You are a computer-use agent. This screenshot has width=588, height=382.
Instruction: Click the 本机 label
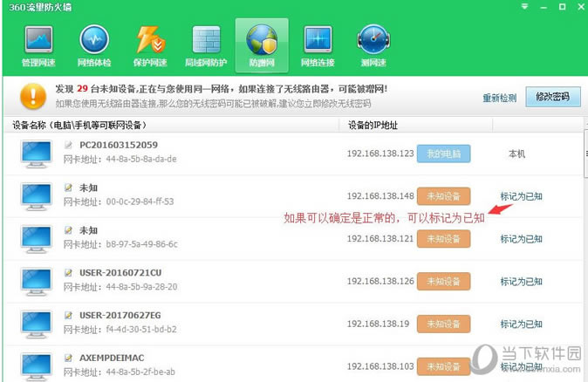click(516, 153)
